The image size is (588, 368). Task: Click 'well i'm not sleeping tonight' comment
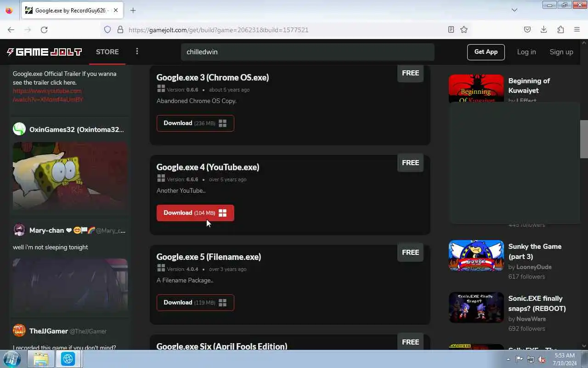[x=51, y=247]
